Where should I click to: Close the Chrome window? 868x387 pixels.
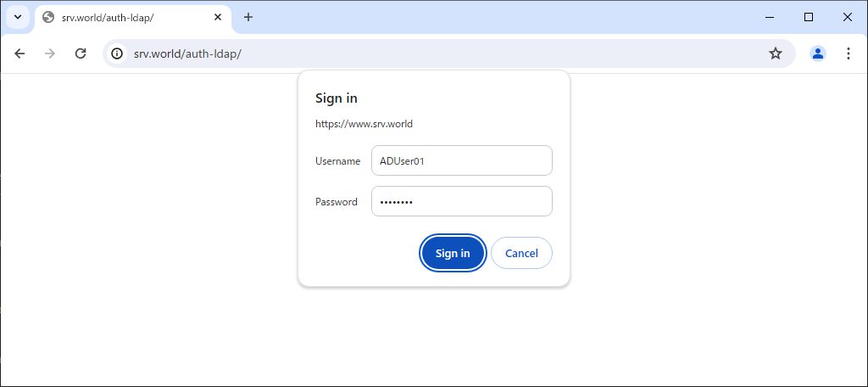coord(847,17)
